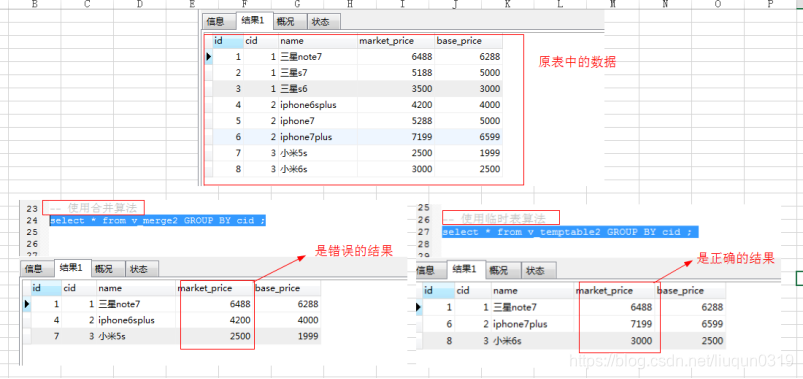Click the market_price header in the v_merge2 result grid
This screenshot has width=803, height=379.
pos(216,288)
